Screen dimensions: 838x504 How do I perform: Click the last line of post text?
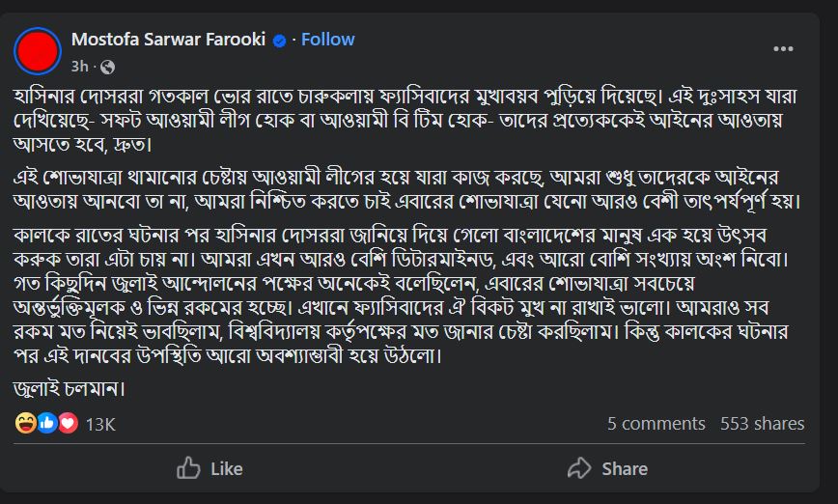(69, 388)
